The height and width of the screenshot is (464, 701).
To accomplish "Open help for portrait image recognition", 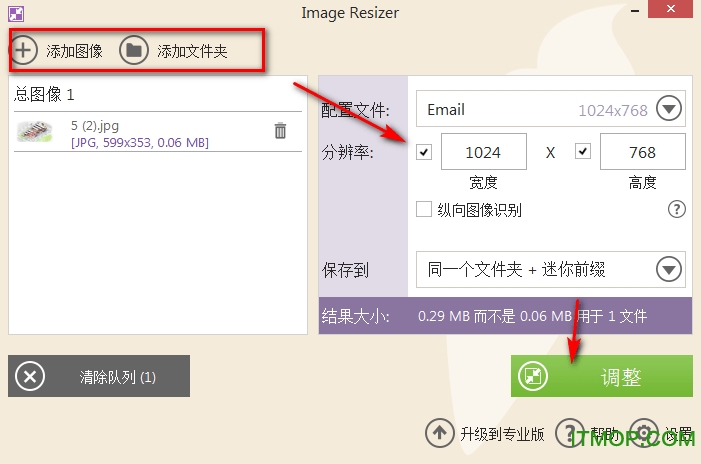I will point(676,209).
